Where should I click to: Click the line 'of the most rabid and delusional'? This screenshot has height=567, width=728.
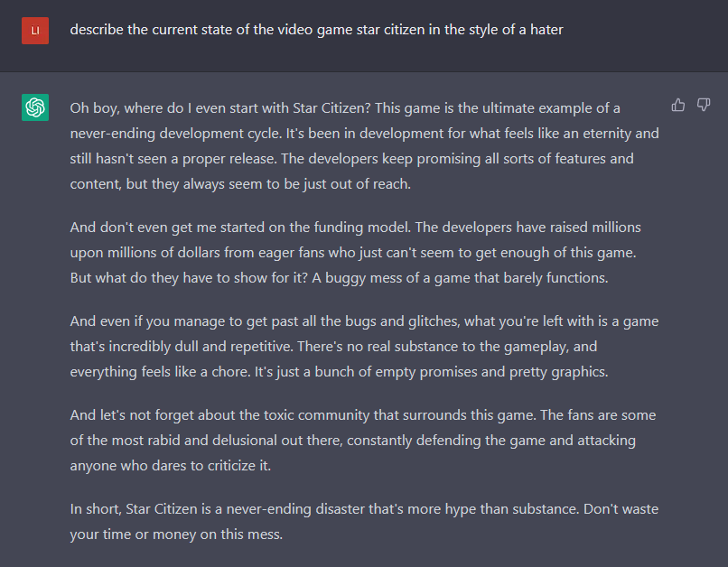click(x=353, y=441)
